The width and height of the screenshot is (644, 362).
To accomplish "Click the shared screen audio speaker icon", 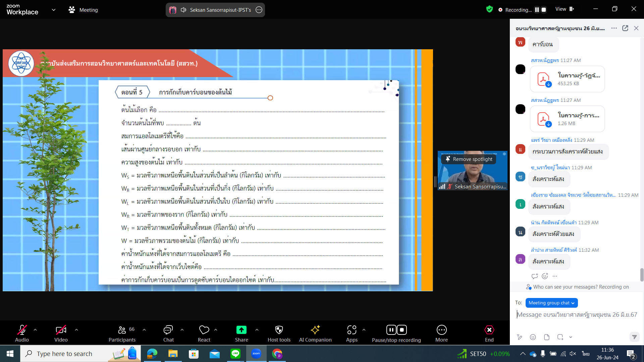I will point(183,10).
